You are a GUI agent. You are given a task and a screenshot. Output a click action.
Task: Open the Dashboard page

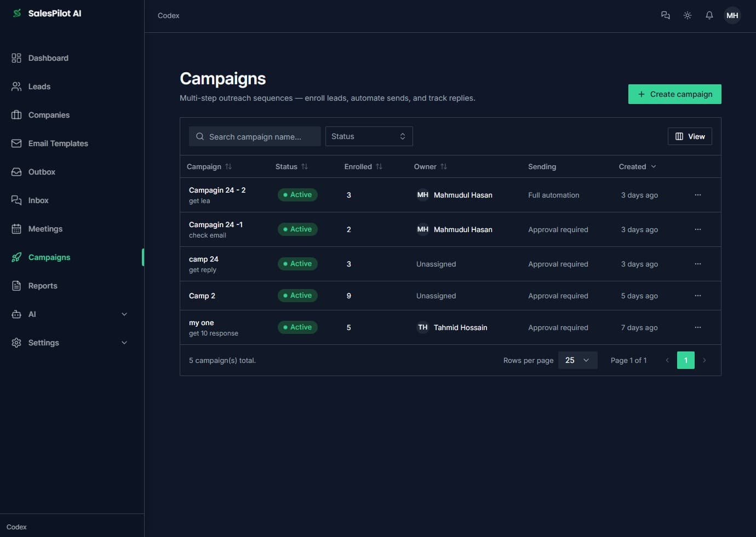pos(48,58)
